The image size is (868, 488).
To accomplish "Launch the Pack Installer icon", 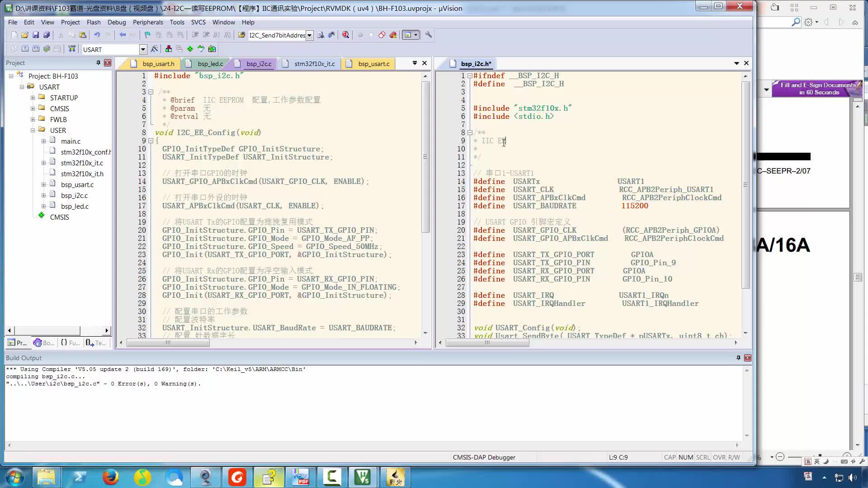I will (x=212, y=49).
